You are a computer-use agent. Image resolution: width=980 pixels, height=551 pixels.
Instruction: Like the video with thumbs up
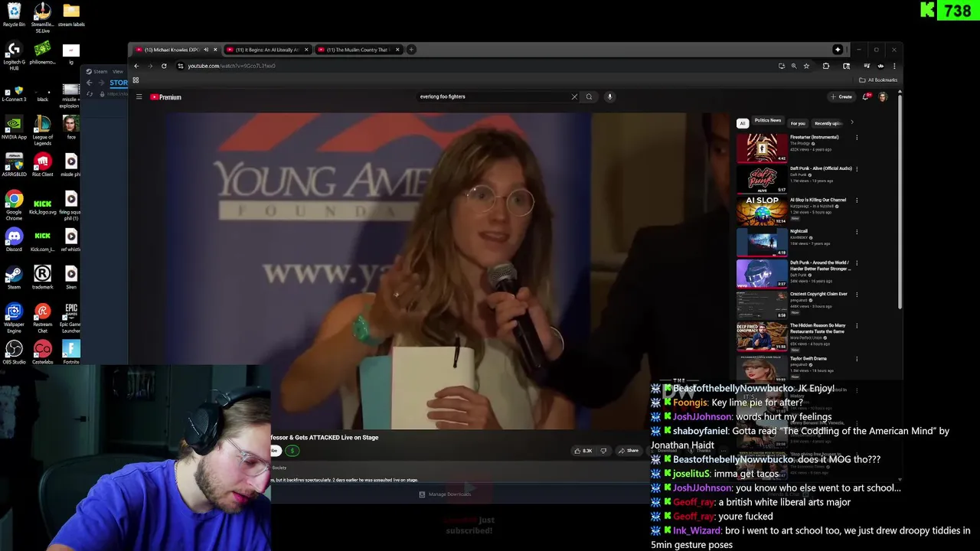[583, 451]
